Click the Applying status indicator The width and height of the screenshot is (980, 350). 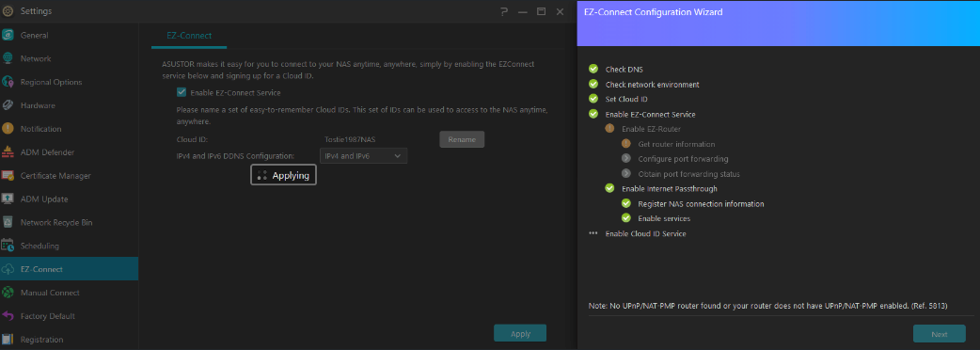283,176
